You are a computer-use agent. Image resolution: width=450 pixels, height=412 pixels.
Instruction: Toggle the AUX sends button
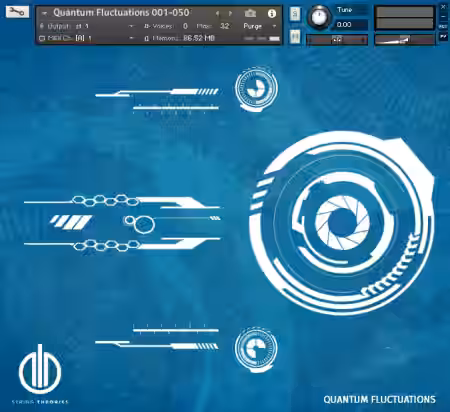tap(443, 26)
